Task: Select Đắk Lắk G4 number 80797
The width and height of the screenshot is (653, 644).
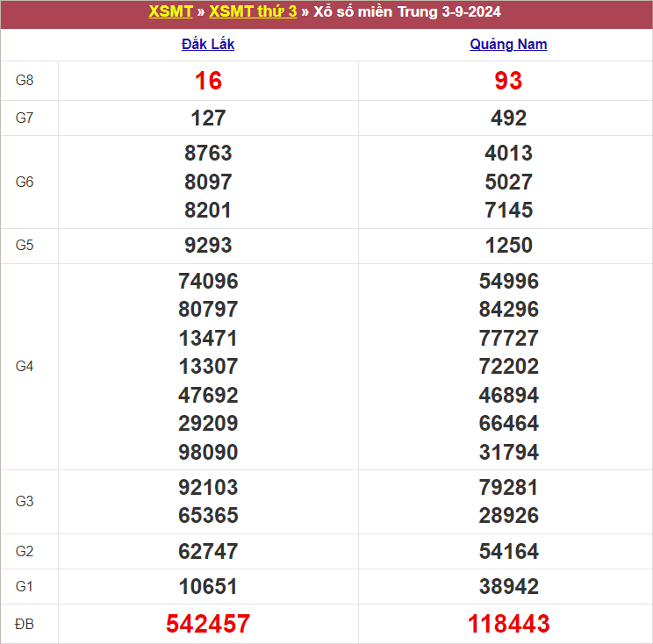Action: tap(208, 310)
